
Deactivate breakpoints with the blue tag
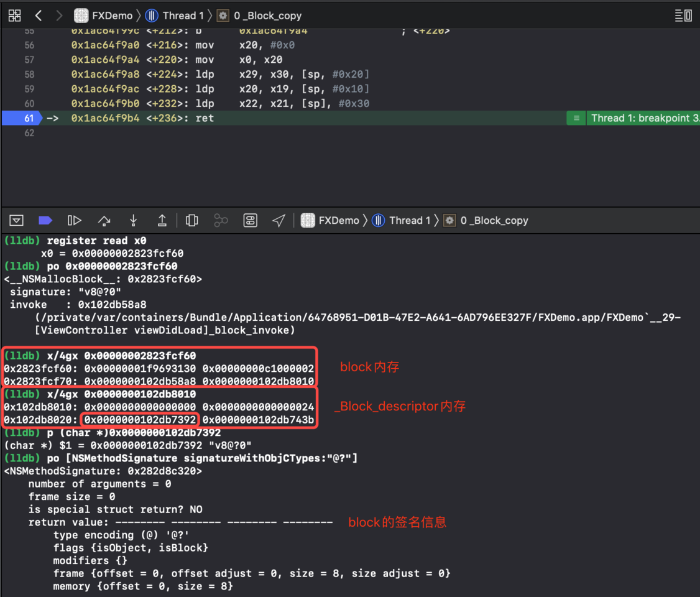point(45,220)
